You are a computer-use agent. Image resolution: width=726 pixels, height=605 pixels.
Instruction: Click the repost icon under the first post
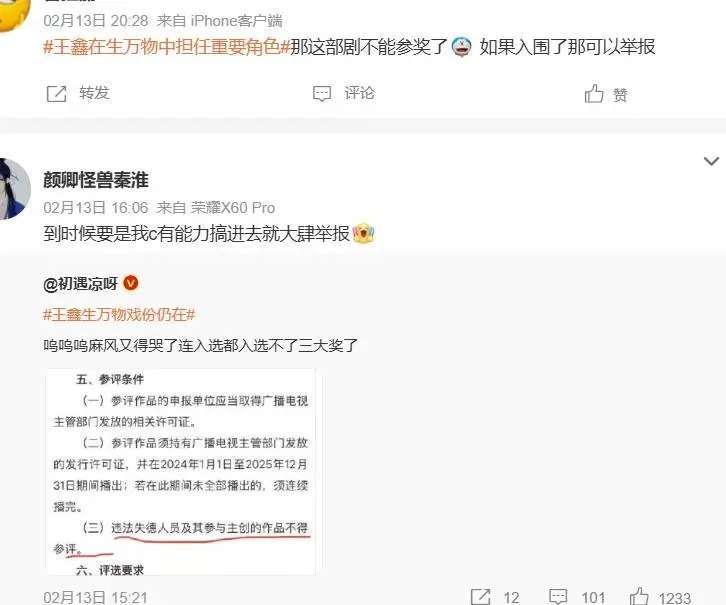click(56, 94)
